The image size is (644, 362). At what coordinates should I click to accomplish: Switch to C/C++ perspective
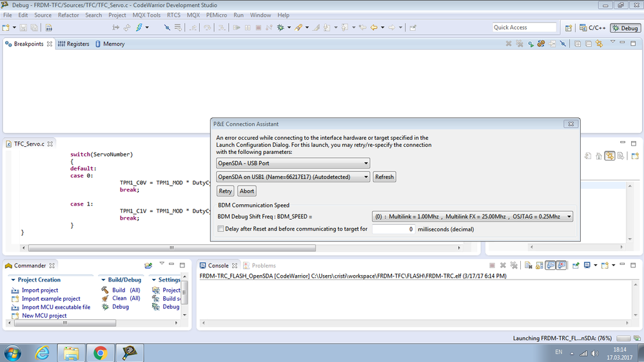592,28
